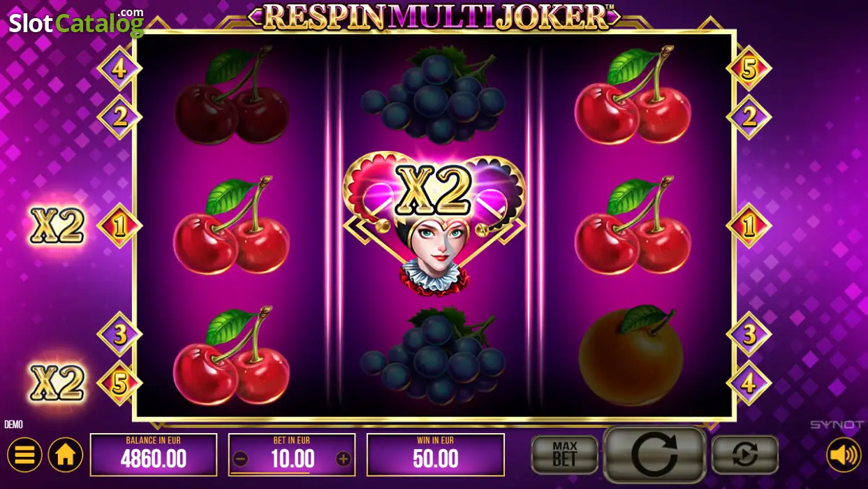Open the SlotCatalog.com logo link

[76, 22]
